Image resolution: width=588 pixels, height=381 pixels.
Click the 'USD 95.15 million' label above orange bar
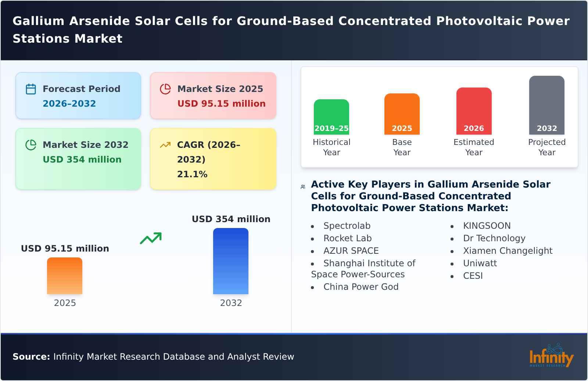click(x=65, y=249)
